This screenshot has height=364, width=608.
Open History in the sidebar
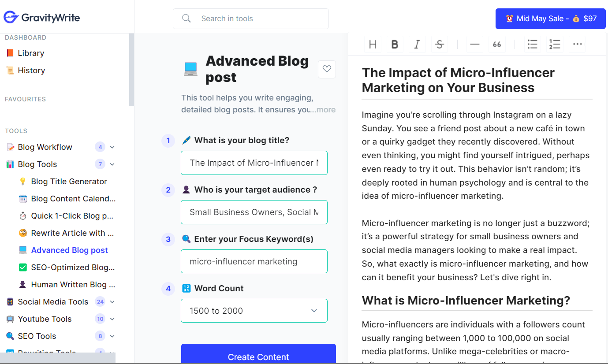tap(31, 71)
